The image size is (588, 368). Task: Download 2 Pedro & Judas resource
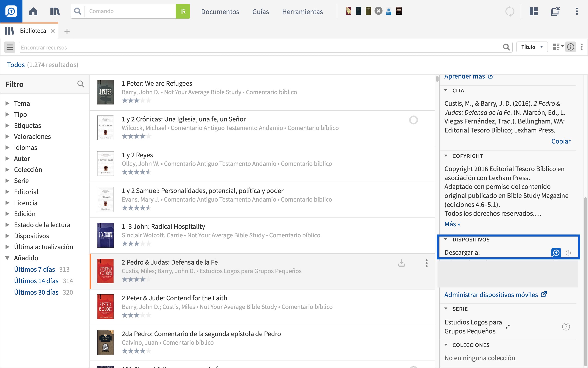click(402, 263)
